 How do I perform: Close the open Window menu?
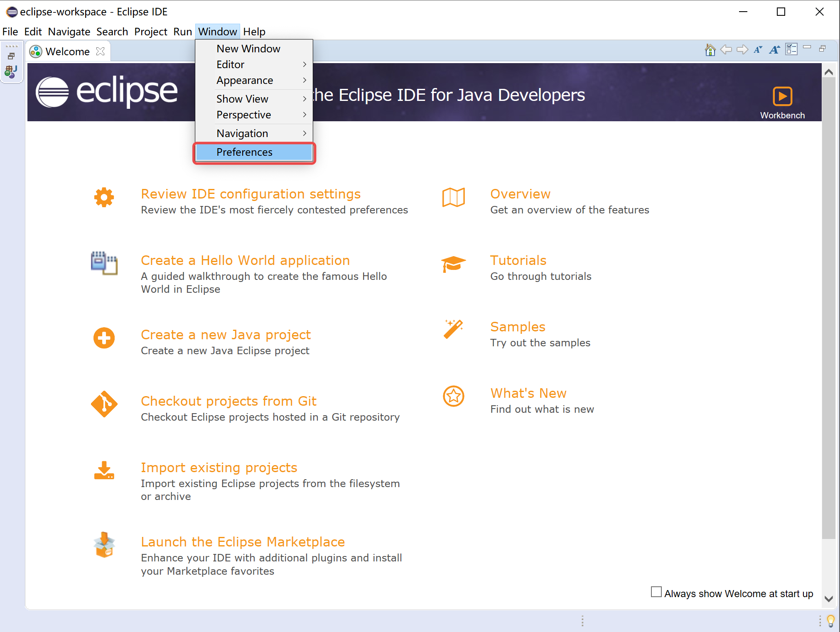pos(218,32)
